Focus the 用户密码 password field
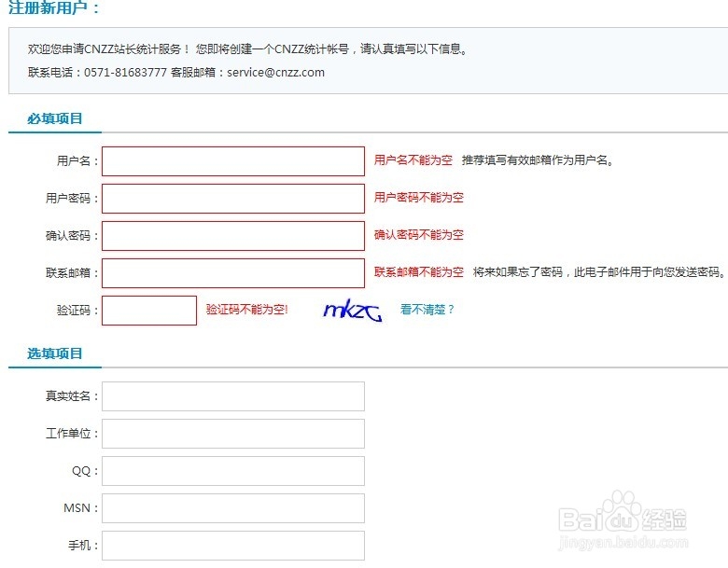 pyautogui.click(x=233, y=199)
